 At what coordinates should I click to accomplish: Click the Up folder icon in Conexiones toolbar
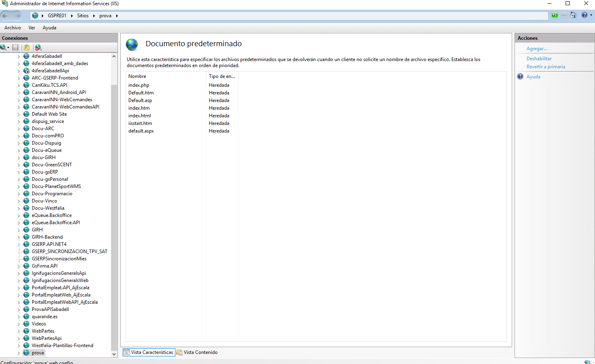click(27, 47)
